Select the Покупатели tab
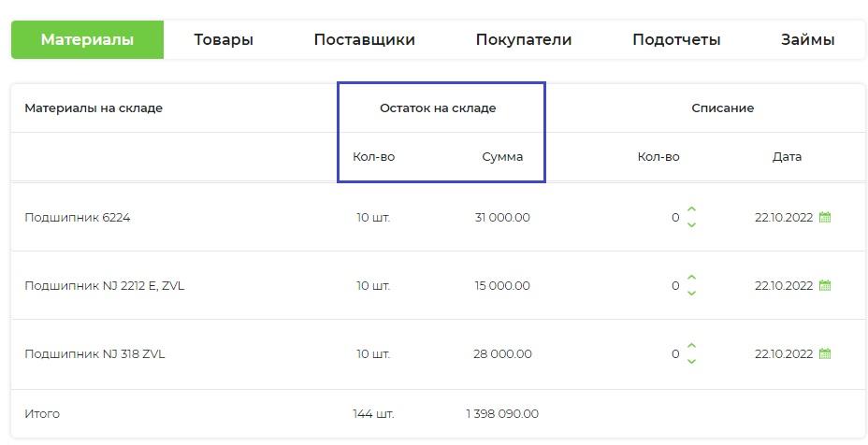 tap(524, 40)
